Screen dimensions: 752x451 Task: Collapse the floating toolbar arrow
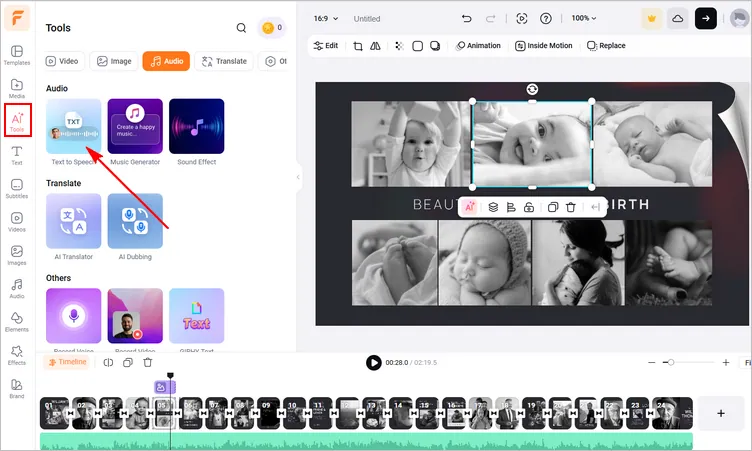point(596,207)
